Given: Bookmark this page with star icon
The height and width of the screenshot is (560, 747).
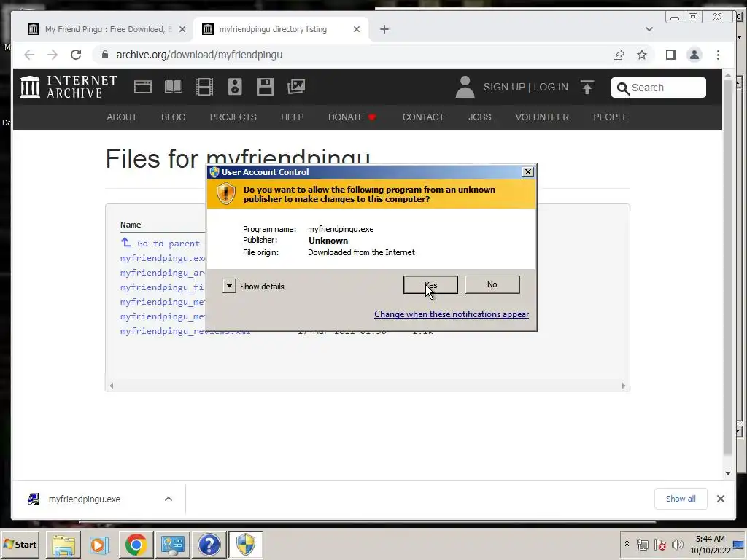Looking at the screenshot, I should tap(642, 55).
